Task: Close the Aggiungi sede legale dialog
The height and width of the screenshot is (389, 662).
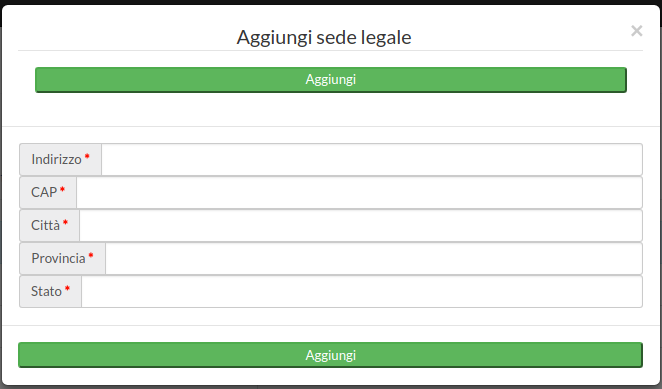Action: tap(636, 31)
